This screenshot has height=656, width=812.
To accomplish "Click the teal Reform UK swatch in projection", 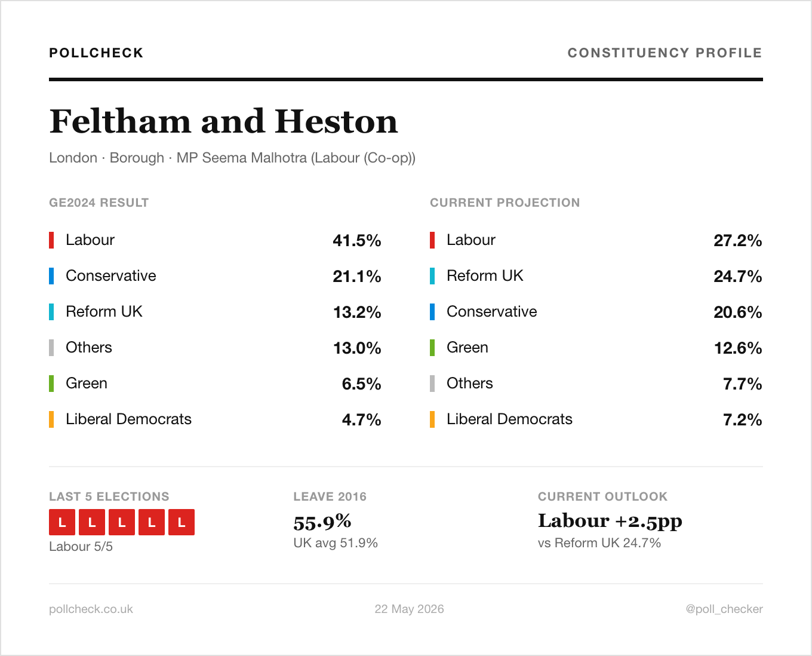I will pyautogui.click(x=432, y=276).
